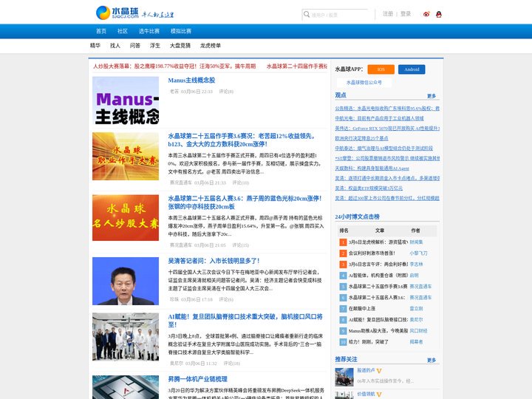Open ranked article 3月6日龙虎榜解析

[378, 242]
